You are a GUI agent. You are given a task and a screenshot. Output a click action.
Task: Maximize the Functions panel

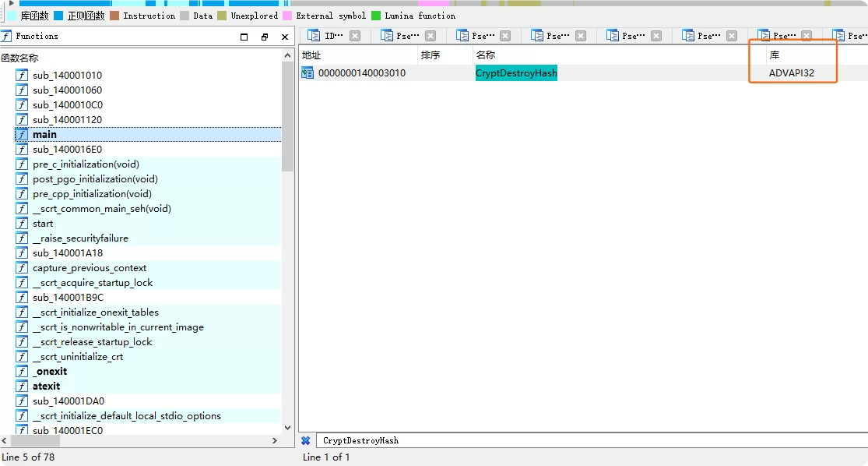244,37
